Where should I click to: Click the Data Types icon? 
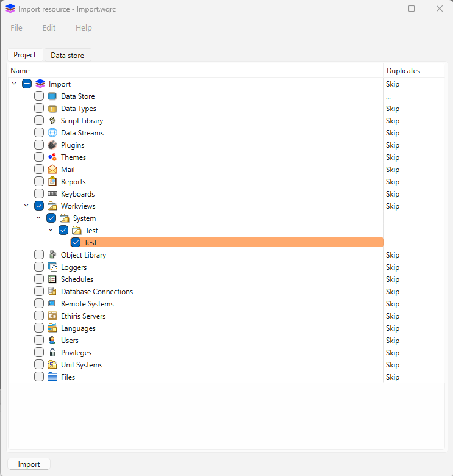(x=52, y=109)
